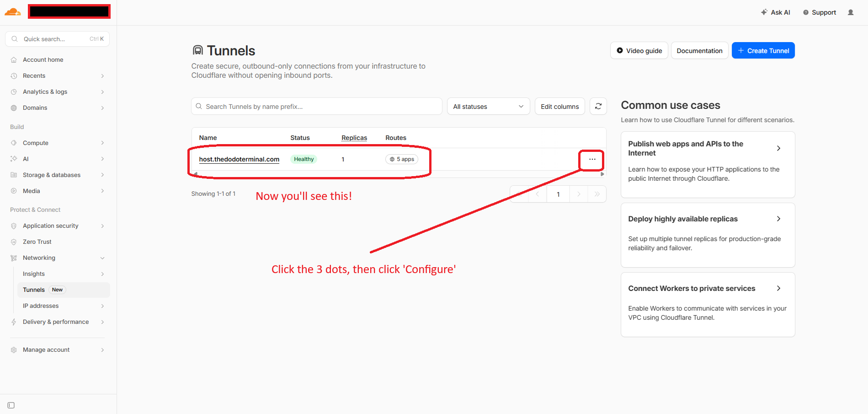Go to the previous page arrow
The height and width of the screenshot is (414, 868).
[538, 194]
